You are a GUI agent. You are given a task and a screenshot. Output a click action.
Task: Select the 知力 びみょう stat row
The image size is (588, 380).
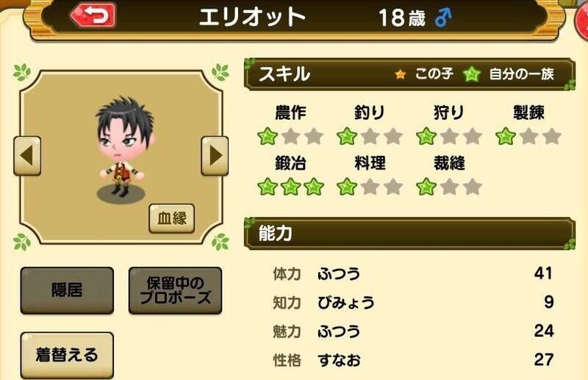coord(412,302)
